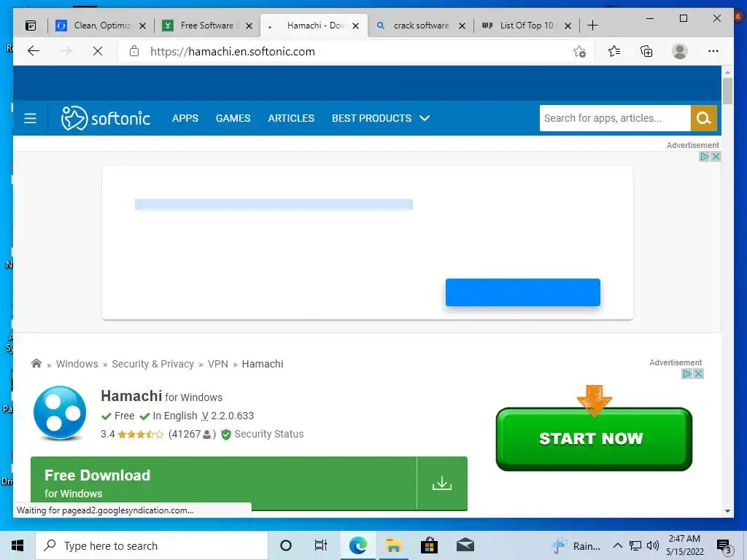
Task: Click the 41267 user reviews count
Action: point(192,435)
